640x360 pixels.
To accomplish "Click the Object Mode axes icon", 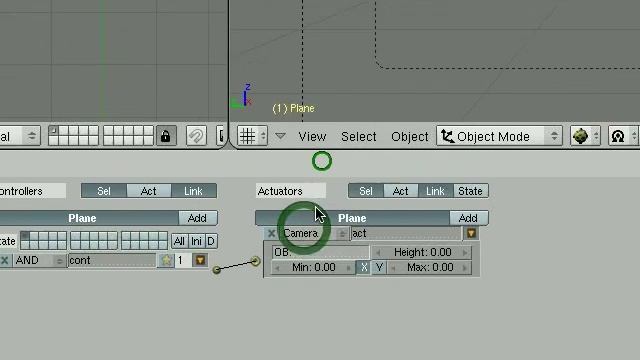I will pos(447,136).
